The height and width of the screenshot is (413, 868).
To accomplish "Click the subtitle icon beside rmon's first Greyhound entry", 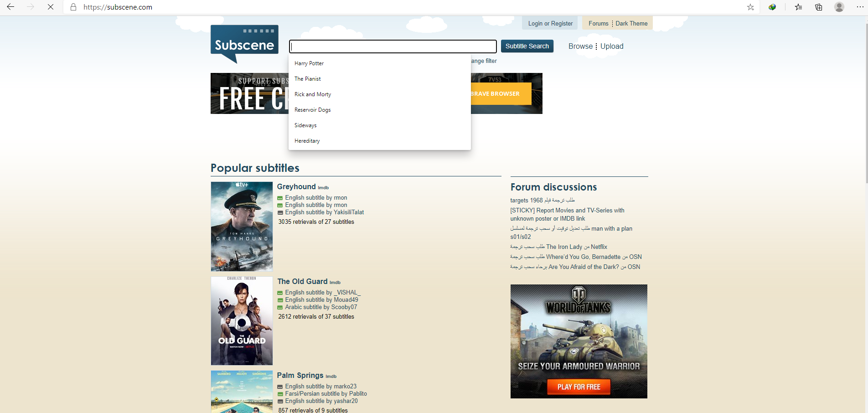I will point(280,198).
